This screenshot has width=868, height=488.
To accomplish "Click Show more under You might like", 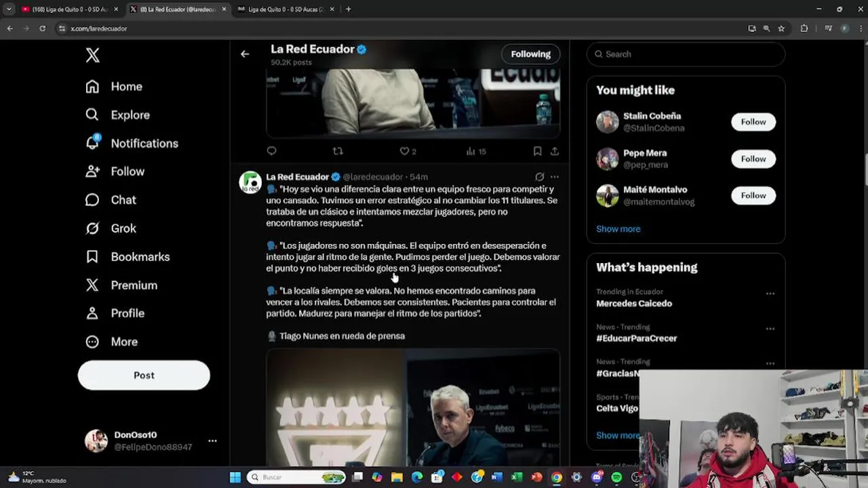I will tap(618, 229).
